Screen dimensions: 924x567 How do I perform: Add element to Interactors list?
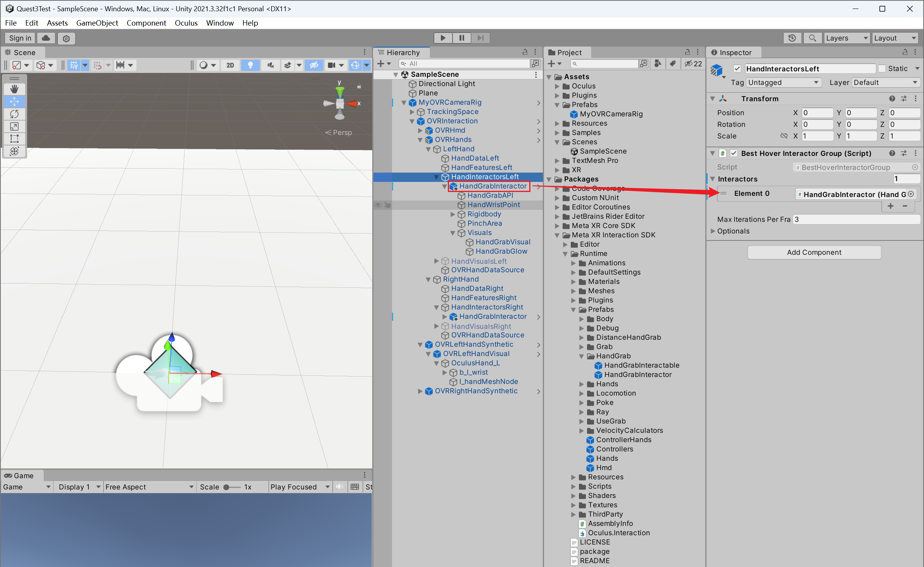891,206
